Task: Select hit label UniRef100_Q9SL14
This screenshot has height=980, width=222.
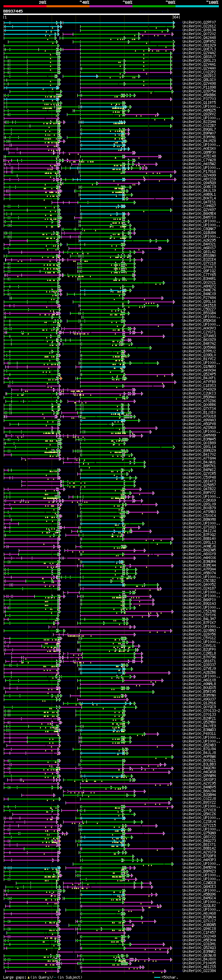Action: (199, 447)
